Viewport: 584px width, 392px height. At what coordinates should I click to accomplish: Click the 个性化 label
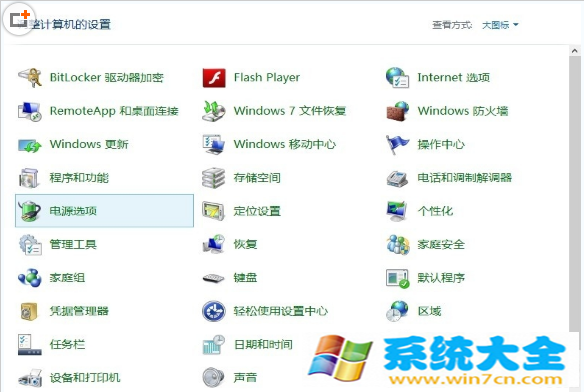pos(435,211)
